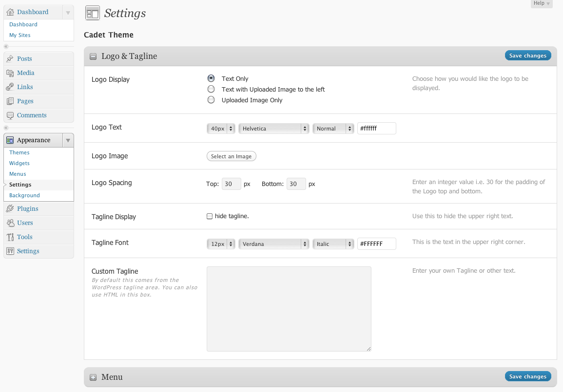The height and width of the screenshot is (392, 563).
Task: Click the Bottom logo spacing field
Action: (296, 184)
